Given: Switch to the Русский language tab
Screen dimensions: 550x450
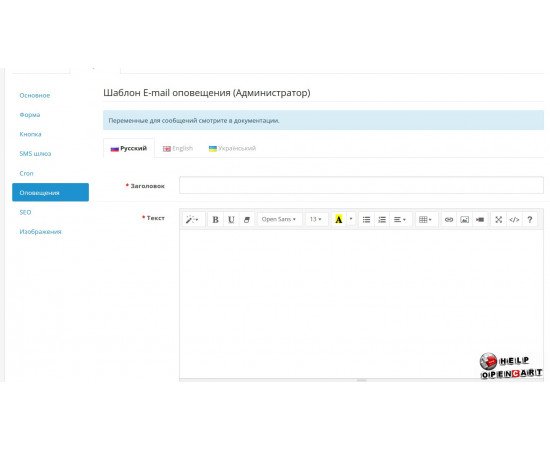Looking at the screenshot, I should 129,148.
